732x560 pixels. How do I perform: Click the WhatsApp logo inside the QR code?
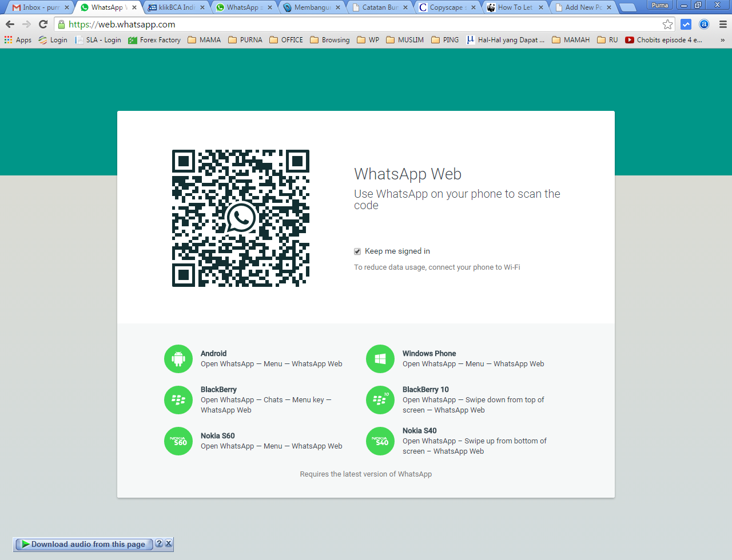[x=241, y=217]
